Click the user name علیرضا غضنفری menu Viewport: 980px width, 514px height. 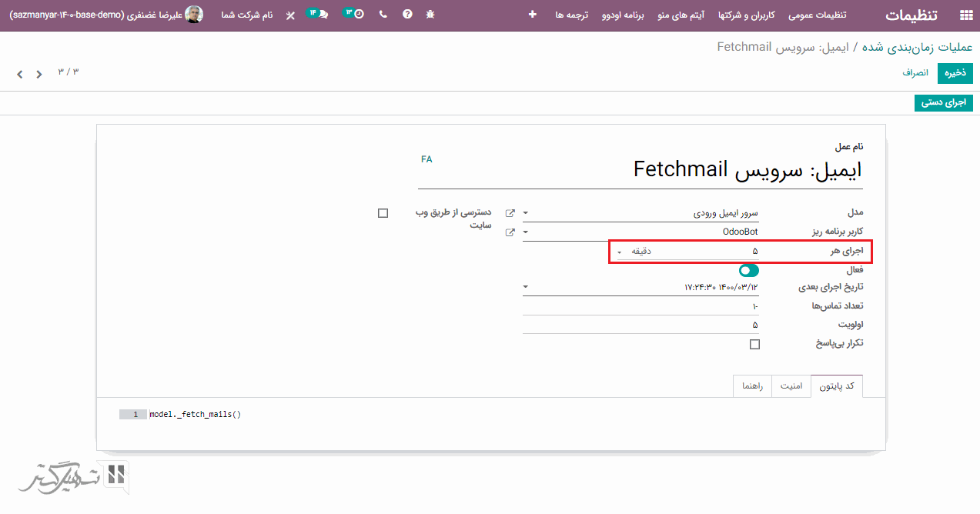95,15
